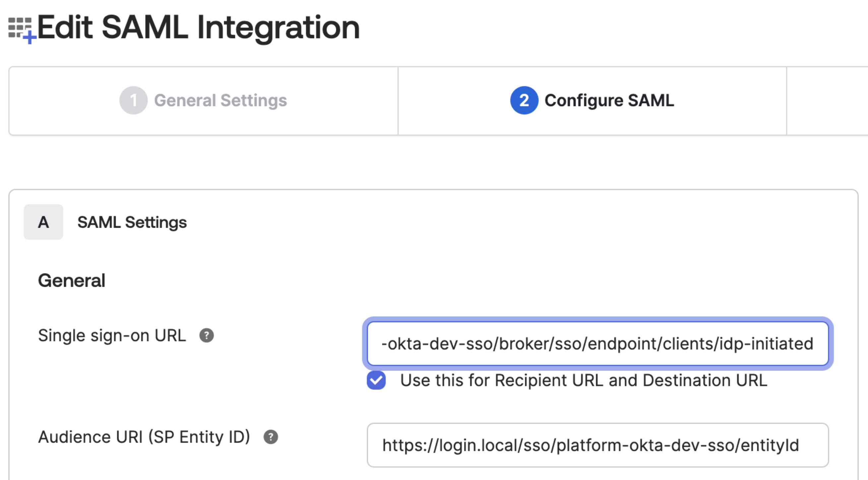Select the 'A' SAML Settings section badge
The height and width of the screenshot is (480, 868).
(43, 222)
